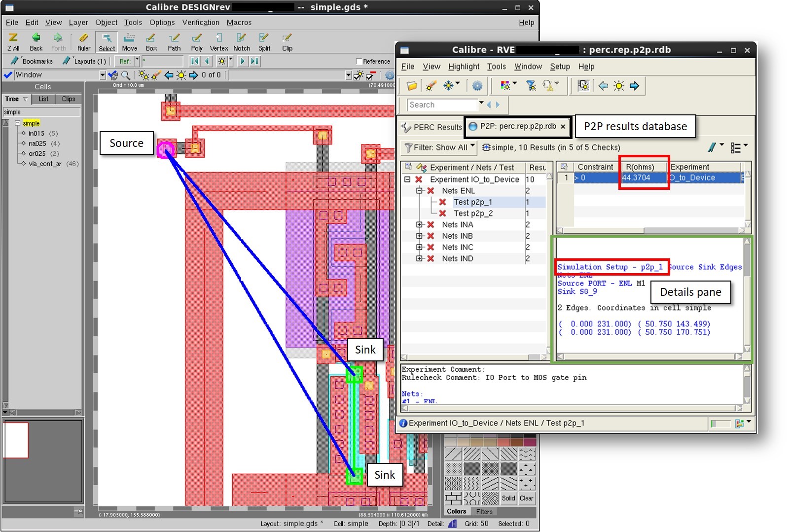Choose the Move tool

pos(130,42)
